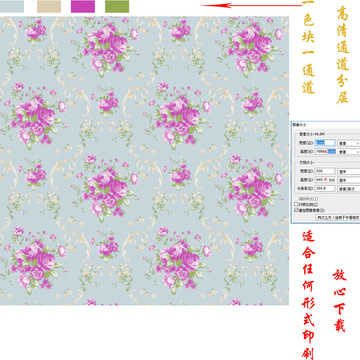This screenshot has height=360, width=360.
Task: Click the pixel width field in Image Size dialog
Action: click(325, 143)
